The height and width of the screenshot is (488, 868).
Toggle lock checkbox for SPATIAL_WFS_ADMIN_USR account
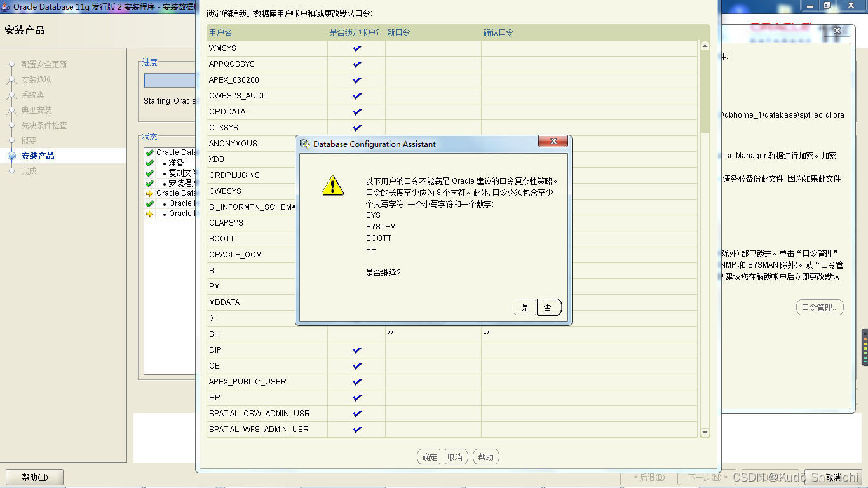pos(357,430)
